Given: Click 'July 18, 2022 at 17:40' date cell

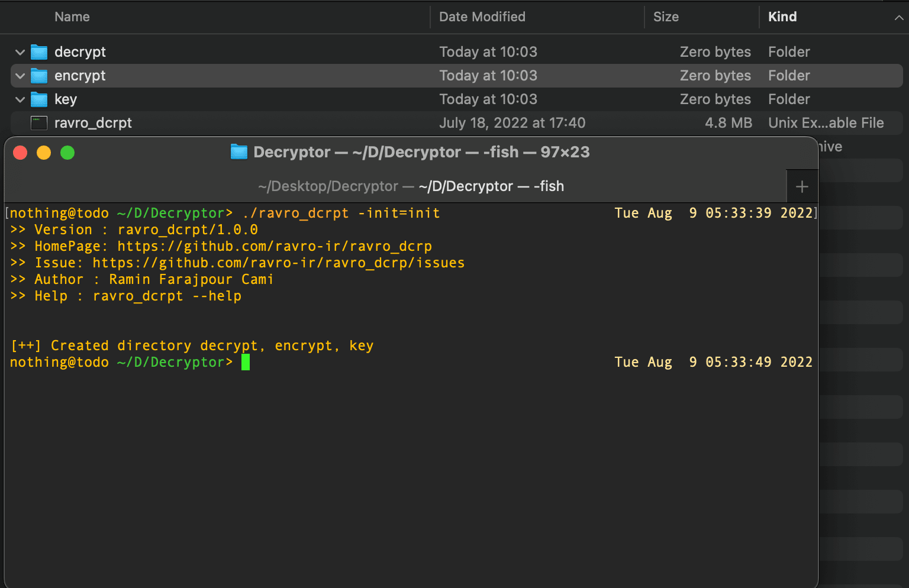Looking at the screenshot, I should point(512,123).
